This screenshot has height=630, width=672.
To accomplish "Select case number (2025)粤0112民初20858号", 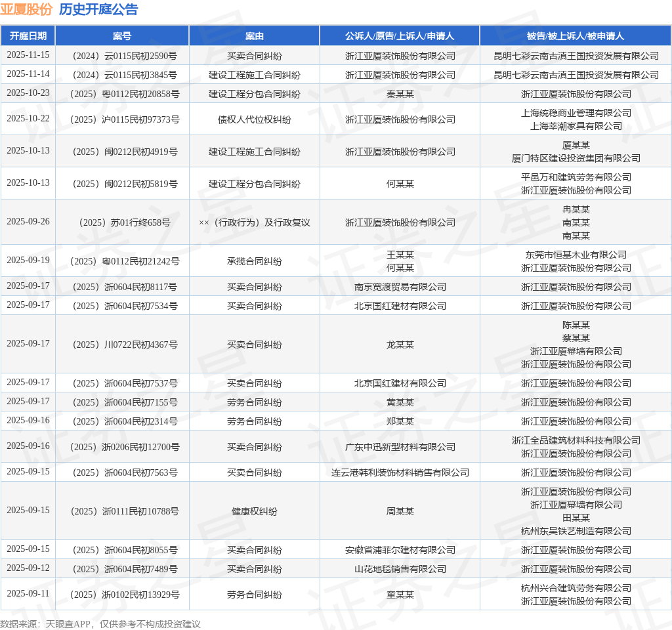I will tap(125, 94).
